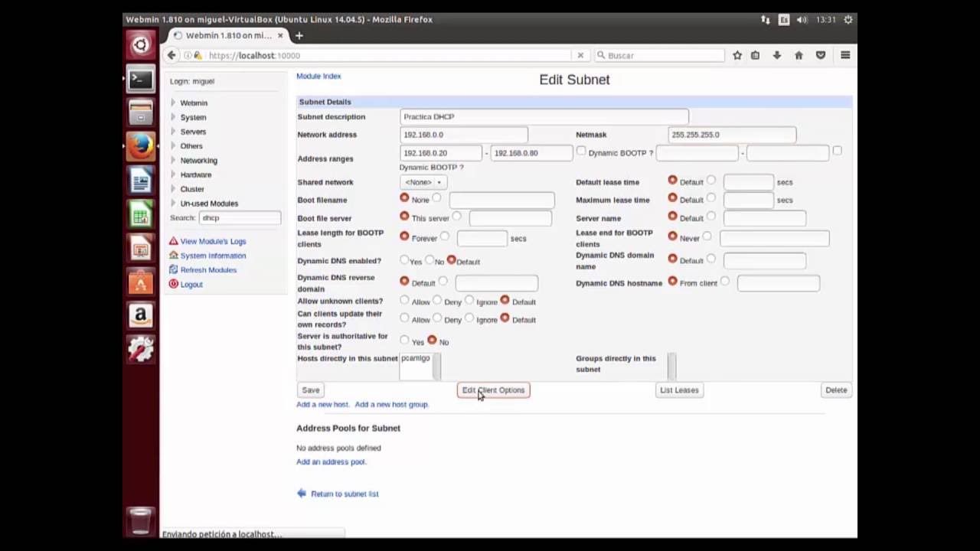Open the Shared network dropdown

pos(423,182)
